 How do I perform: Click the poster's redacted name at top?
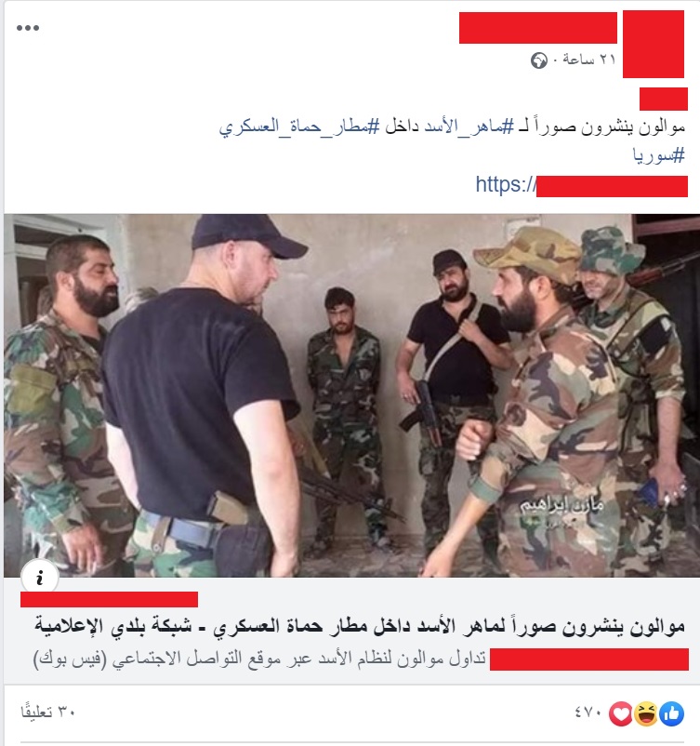click(x=538, y=28)
